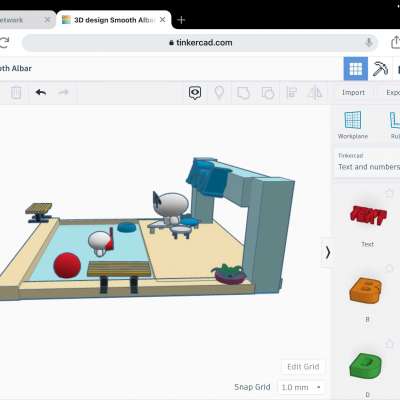Click the Import button
The width and height of the screenshot is (400, 400).
click(353, 93)
